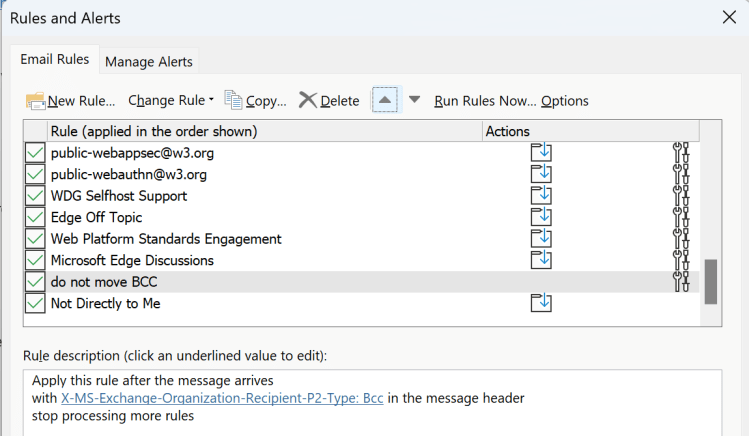The image size is (749, 436).
Task: Sort by the Rule column header
Action: (x=154, y=131)
